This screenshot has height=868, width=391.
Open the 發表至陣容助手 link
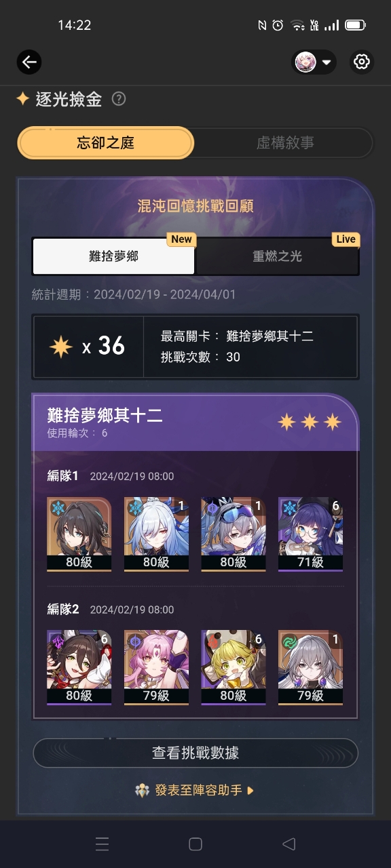tap(195, 790)
